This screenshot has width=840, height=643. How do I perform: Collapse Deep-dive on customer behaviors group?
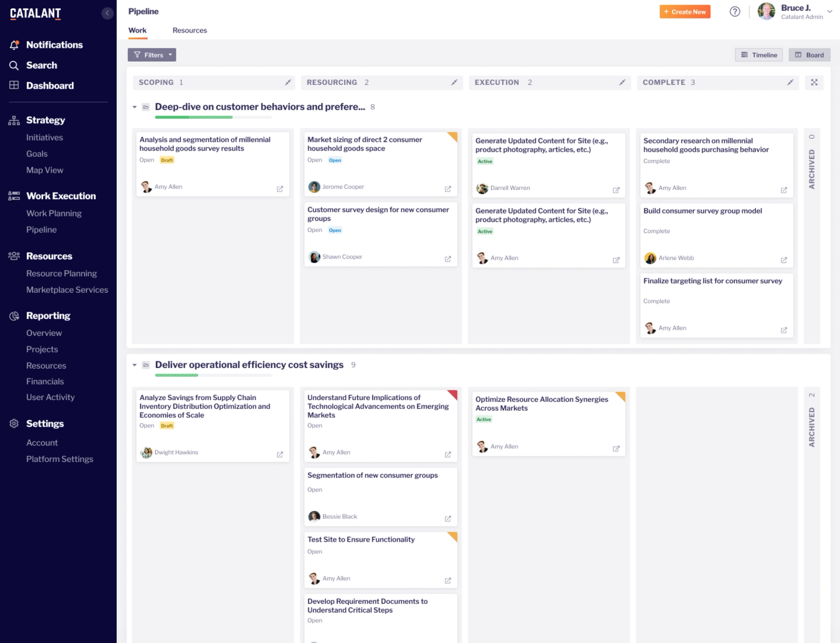pyautogui.click(x=134, y=107)
